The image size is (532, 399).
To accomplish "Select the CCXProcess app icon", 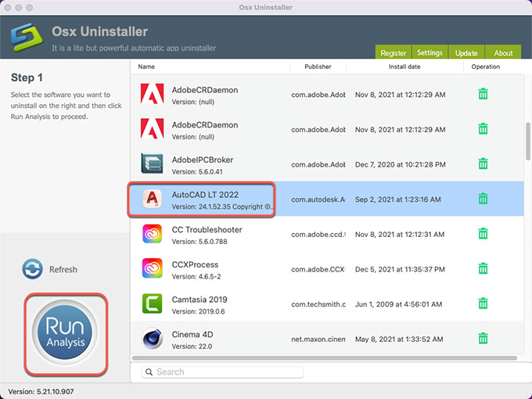I will point(152,268).
